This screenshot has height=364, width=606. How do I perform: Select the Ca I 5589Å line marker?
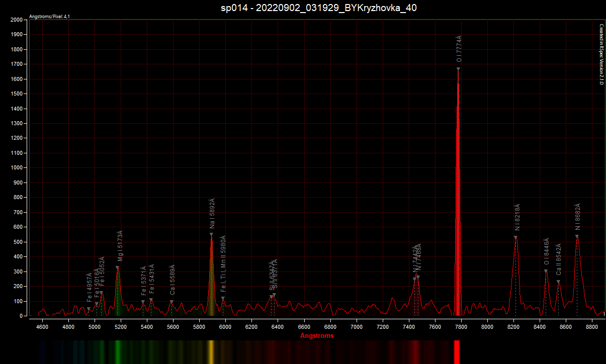[171, 302]
